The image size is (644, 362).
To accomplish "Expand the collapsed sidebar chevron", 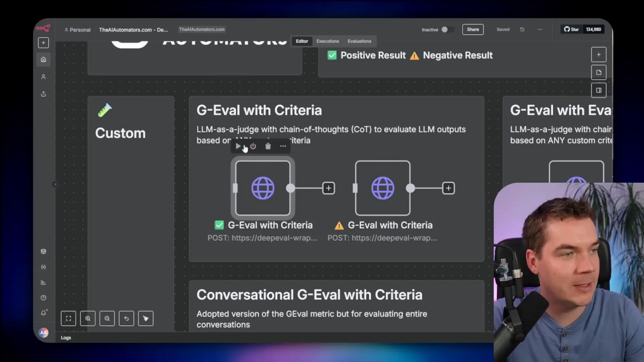I will click(55, 184).
